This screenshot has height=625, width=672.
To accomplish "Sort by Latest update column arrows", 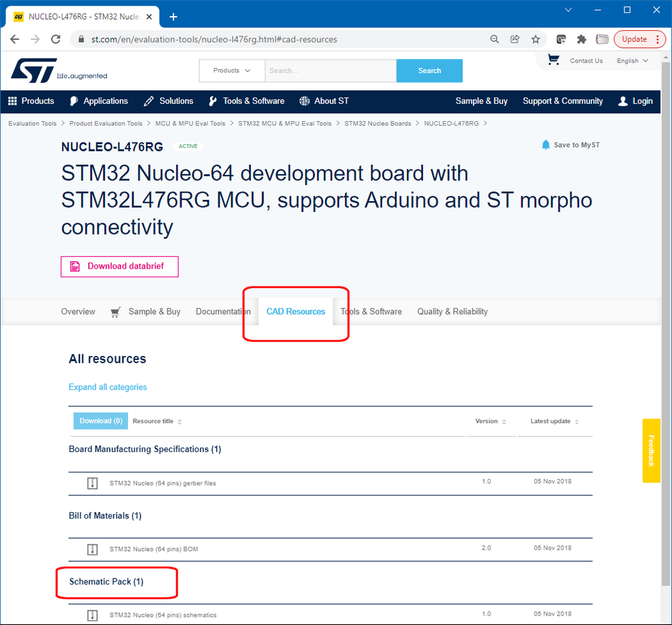I will [576, 422].
